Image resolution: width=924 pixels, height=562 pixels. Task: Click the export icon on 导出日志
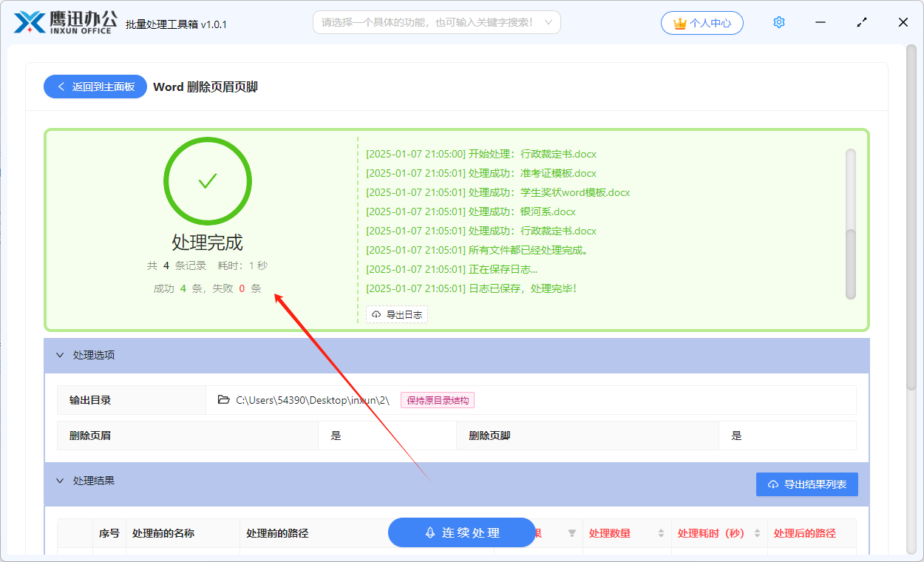pos(376,314)
